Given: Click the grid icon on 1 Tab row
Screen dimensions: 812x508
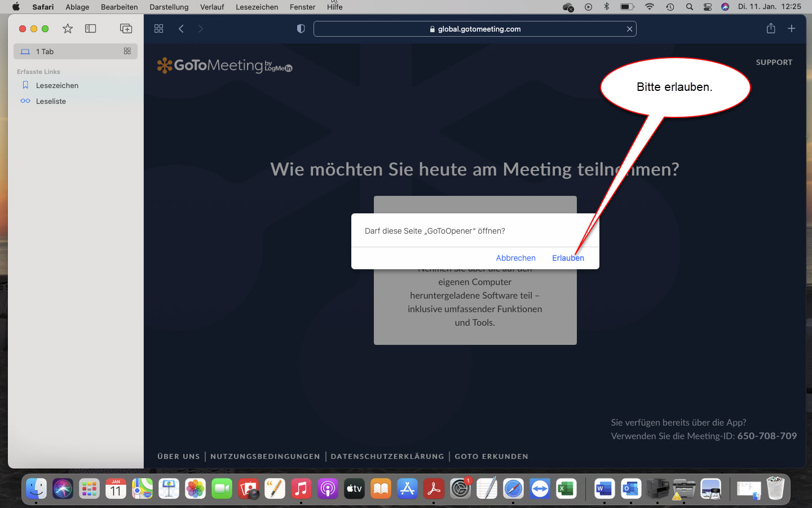Looking at the screenshot, I should click(x=127, y=51).
